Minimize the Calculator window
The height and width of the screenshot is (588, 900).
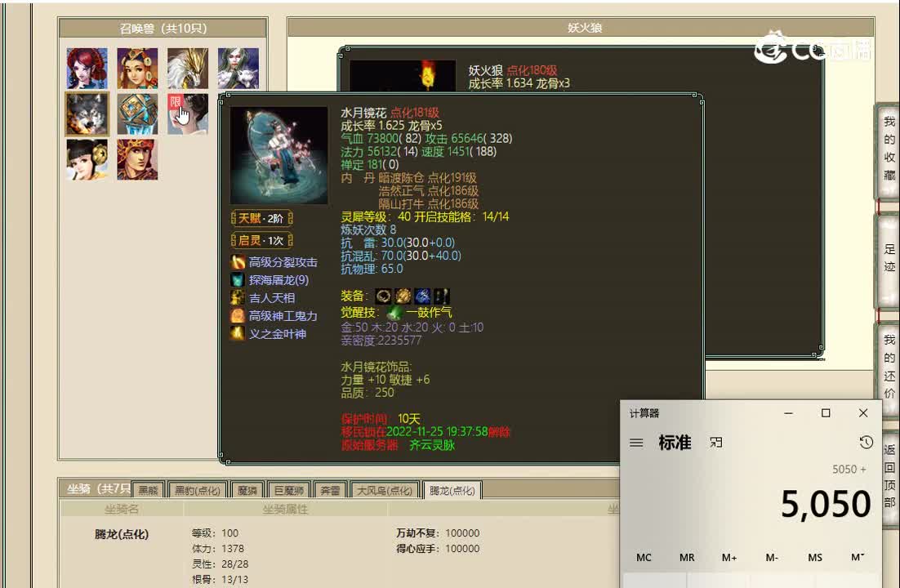789,413
